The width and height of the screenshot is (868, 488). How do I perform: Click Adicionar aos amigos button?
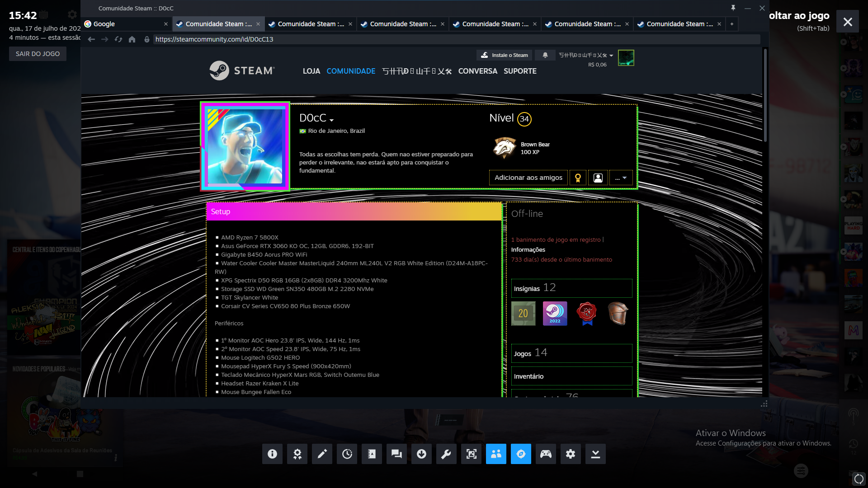click(x=528, y=178)
